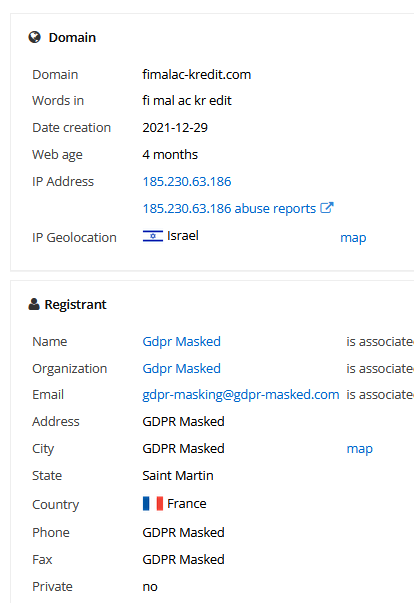414x603 pixels.
Task: Click 'is associated' text in the Name row
Action: click(x=380, y=341)
